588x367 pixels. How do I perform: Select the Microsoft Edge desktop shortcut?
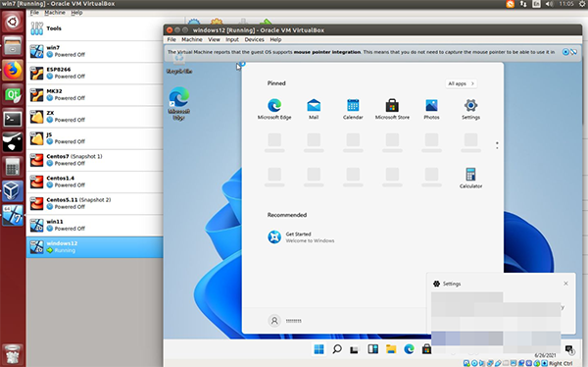179,103
